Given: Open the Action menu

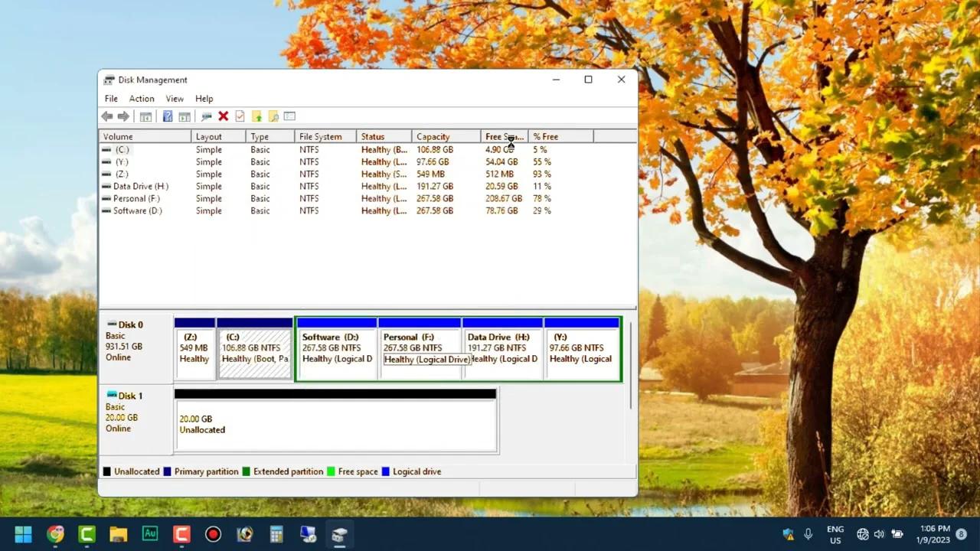Looking at the screenshot, I should click(x=141, y=98).
